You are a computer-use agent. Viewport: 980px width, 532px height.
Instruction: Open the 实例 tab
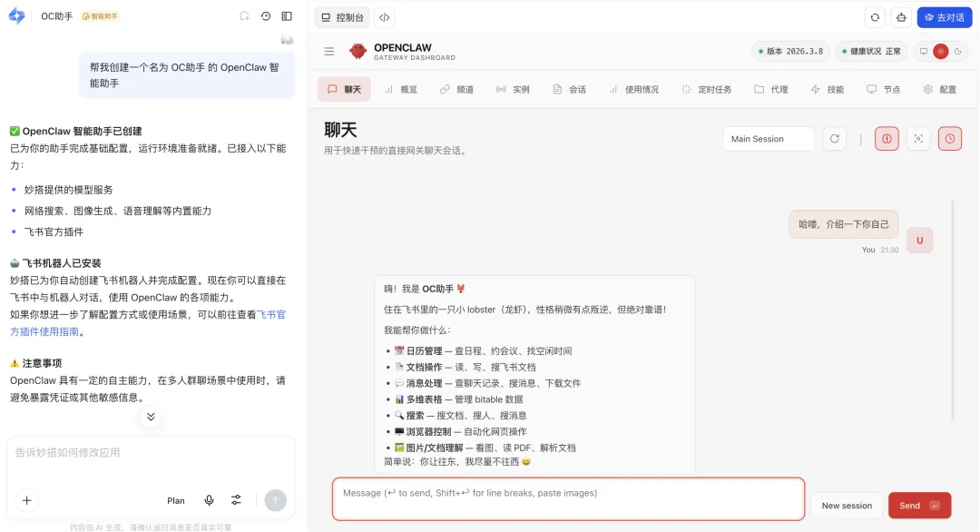click(513, 89)
